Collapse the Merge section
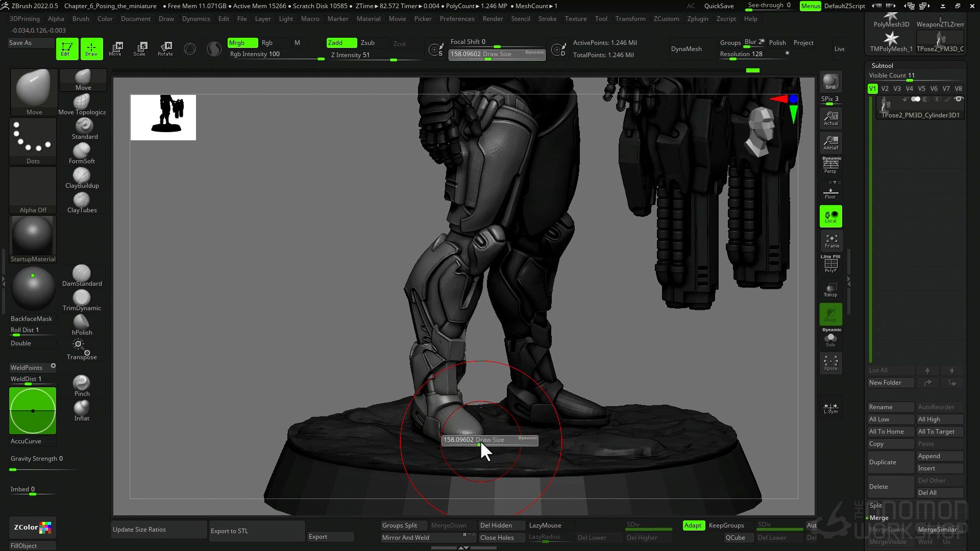 click(x=879, y=518)
